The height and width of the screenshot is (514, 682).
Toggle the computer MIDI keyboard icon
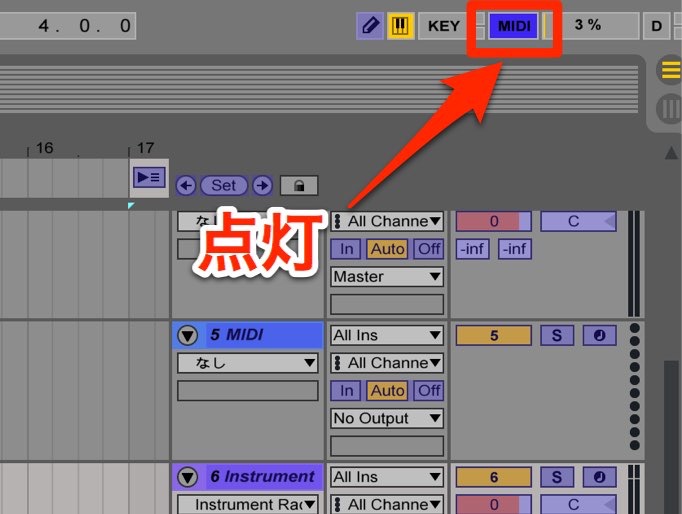(400, 26)
